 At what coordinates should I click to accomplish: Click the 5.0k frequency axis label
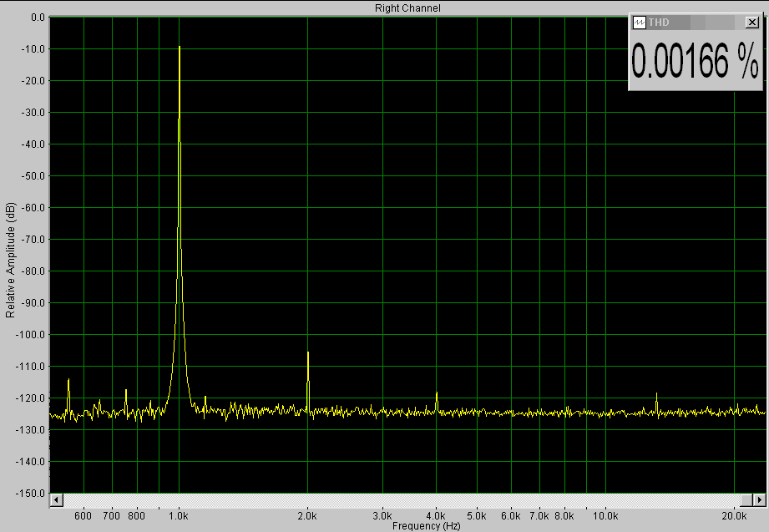pos(477,516)
